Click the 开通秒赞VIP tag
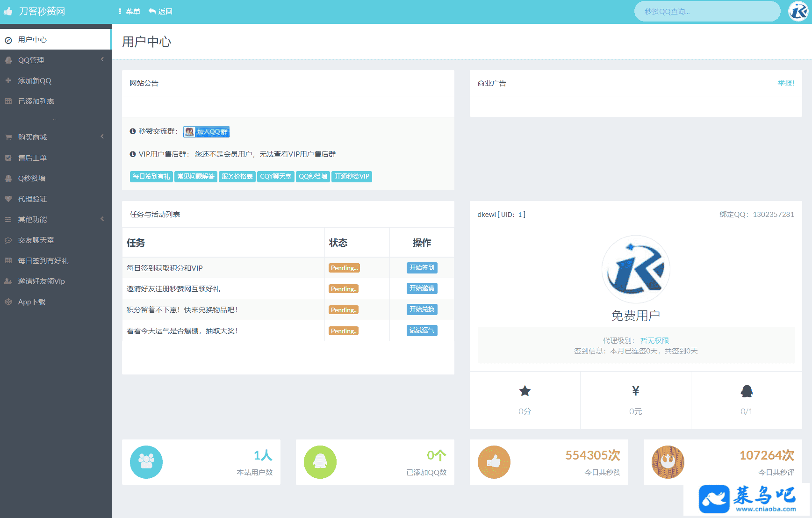 [352, 176]
